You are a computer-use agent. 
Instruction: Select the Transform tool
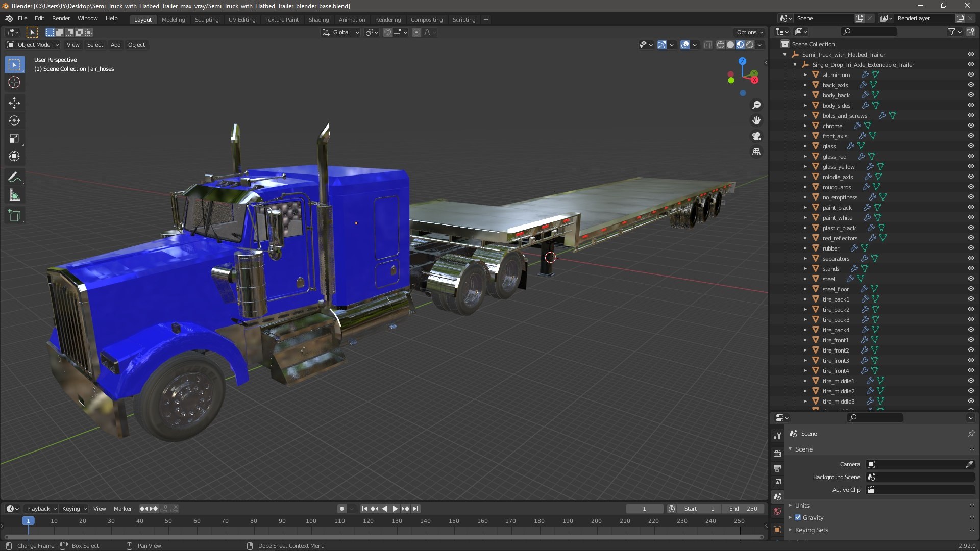[14, 157]
